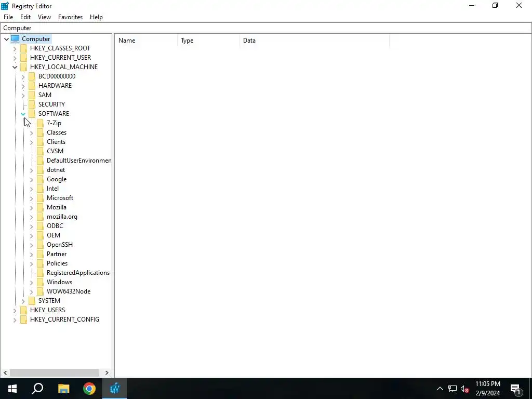Click the registry path address bar
532x399 pixels.
tap(266, 28)
